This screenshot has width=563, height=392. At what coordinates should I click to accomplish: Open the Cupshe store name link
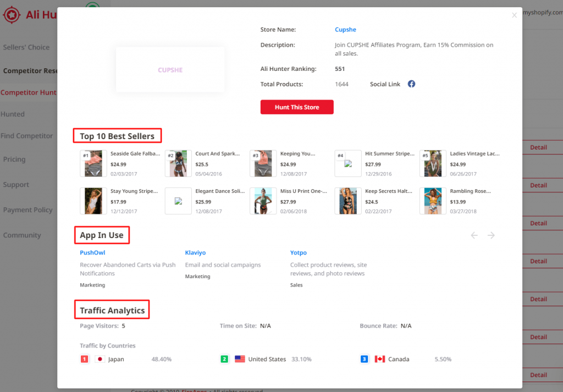point(345,30)
